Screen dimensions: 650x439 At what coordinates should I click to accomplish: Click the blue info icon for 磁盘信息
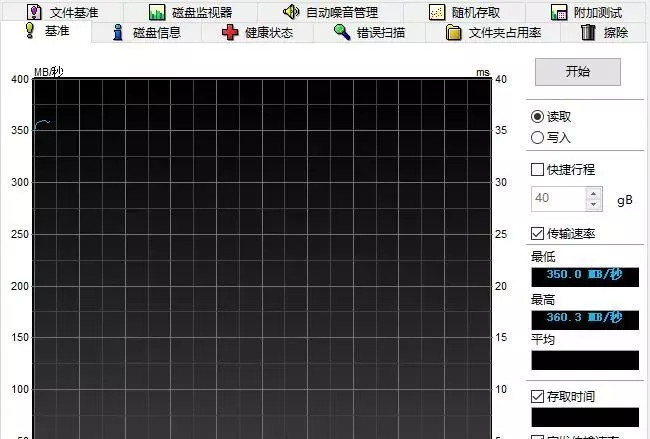pyautogui.click(x=118, y=32)
